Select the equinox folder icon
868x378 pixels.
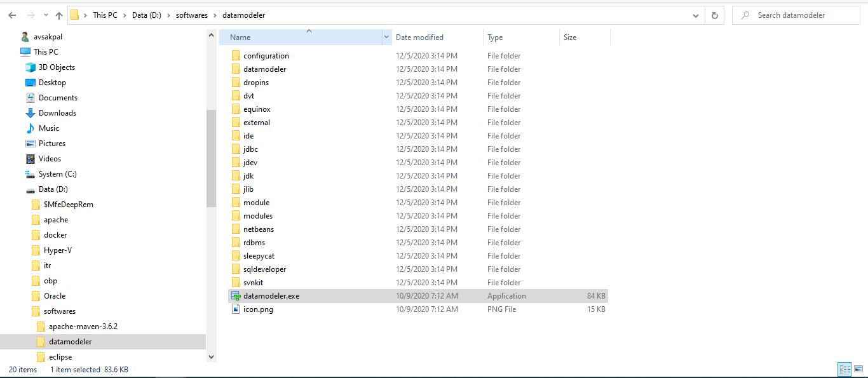click(236, 109)
